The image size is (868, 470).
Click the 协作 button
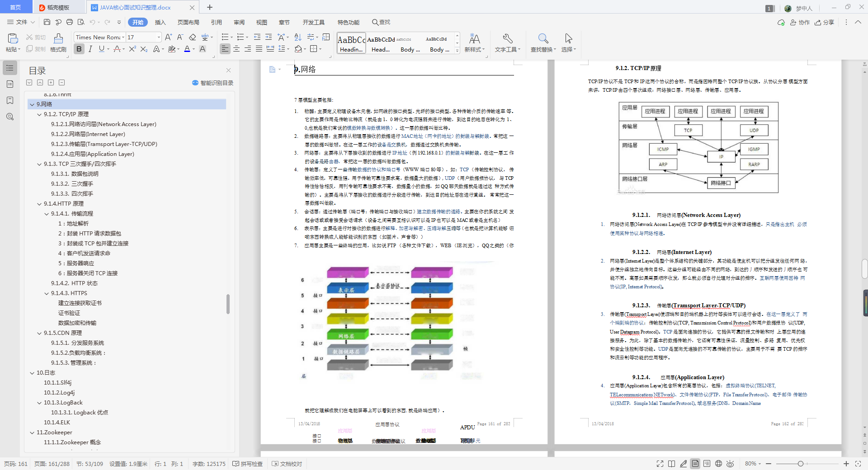click(800, 22)
